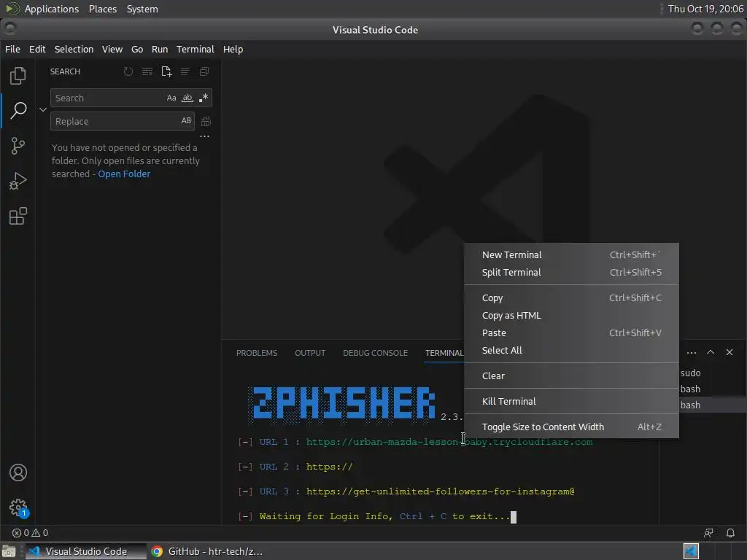Show desktop icon in the bottom panel
This screenshot has width=747, height=560.
click(9, 551)
